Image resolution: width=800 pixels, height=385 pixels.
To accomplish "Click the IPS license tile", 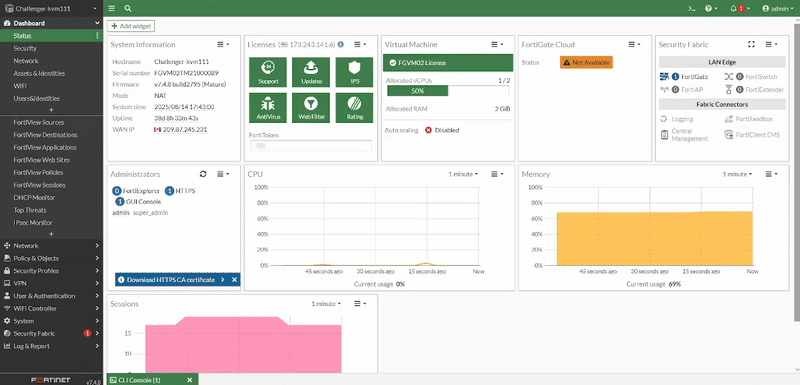I will coord(355,72).
